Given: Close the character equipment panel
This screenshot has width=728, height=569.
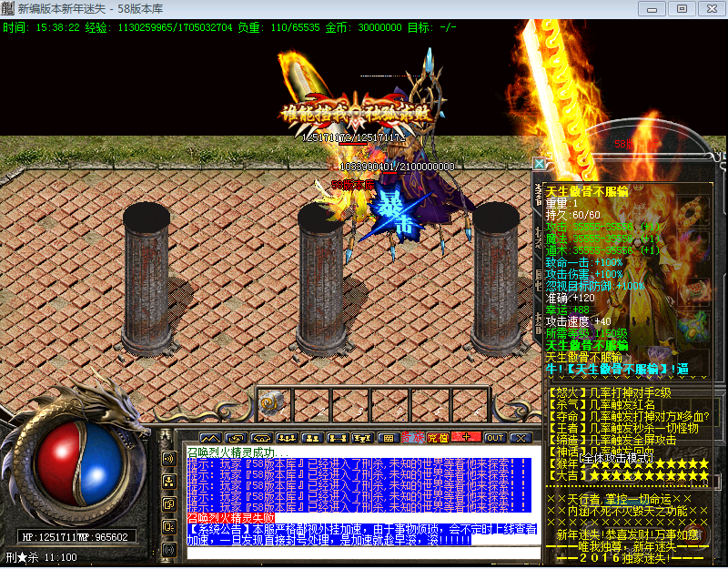Looking at the screenshot, I should tap(539, 164).
